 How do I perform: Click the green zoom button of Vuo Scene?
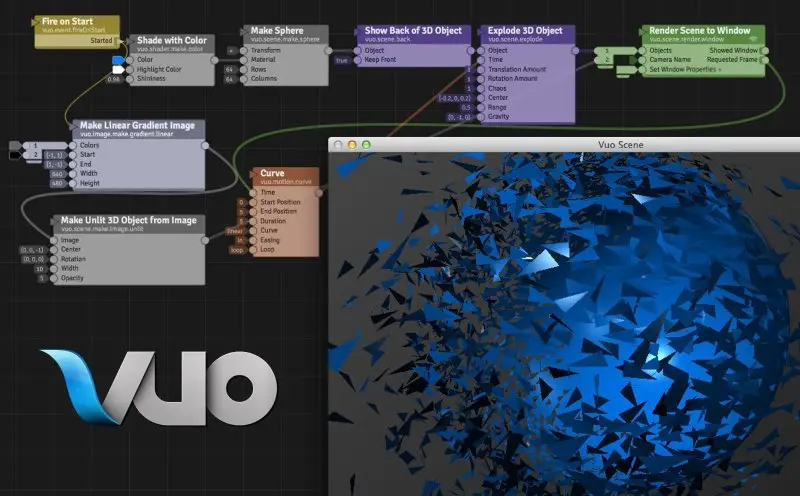(x=366, y=145)
